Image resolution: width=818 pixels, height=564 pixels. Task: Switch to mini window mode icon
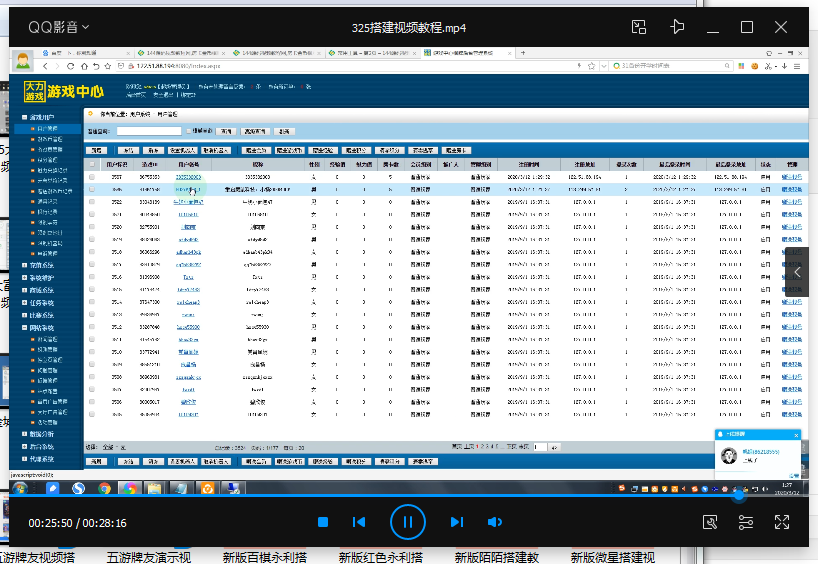click(x=640, y=27)
